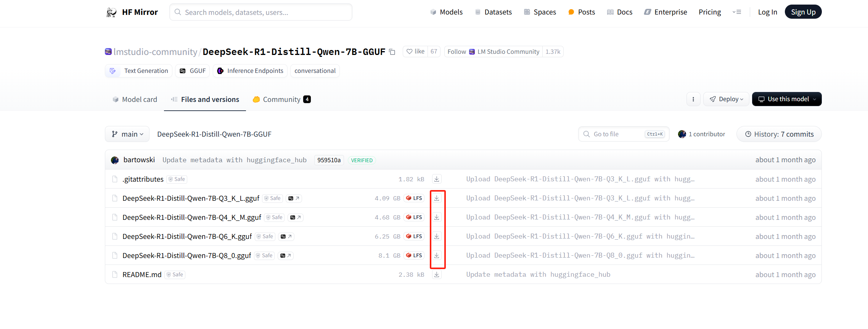Click the conversational tag
The height and width of the screenshot is (329, 868).
click(x=315, y=71)
